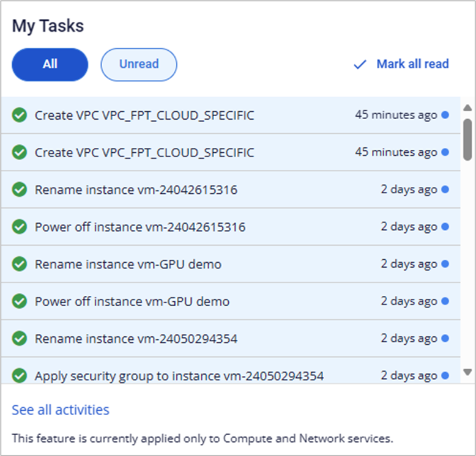This screenshot has width=476, height=456.
Task: Toggle the blue unread dot on Rename instance vm-GPU demo
Action: 445,264
